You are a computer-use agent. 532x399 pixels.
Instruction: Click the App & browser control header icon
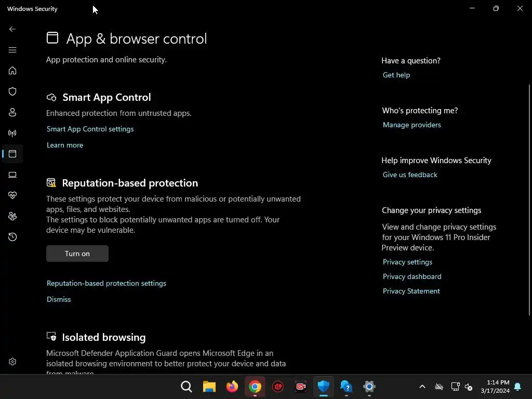(52, 37)
